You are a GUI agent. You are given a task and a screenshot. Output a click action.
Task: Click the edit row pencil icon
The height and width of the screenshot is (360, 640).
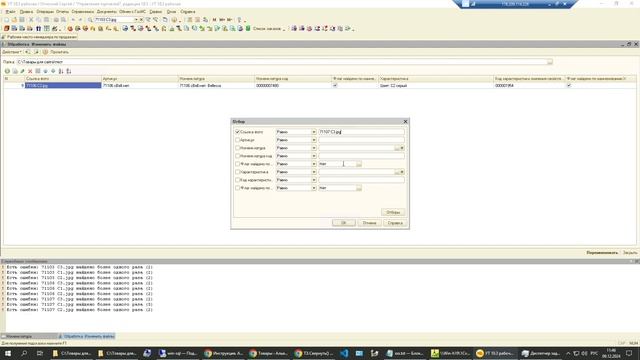(22, 71)
